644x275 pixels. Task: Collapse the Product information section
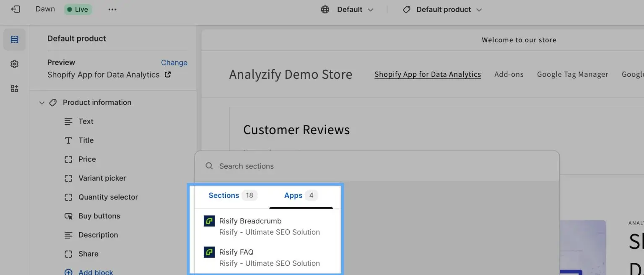[x=42, y=102]
